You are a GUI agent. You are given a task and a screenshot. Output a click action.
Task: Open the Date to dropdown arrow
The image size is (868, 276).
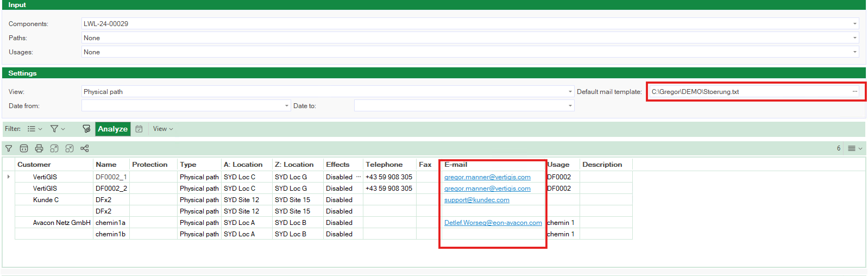[x=570, y=106]
